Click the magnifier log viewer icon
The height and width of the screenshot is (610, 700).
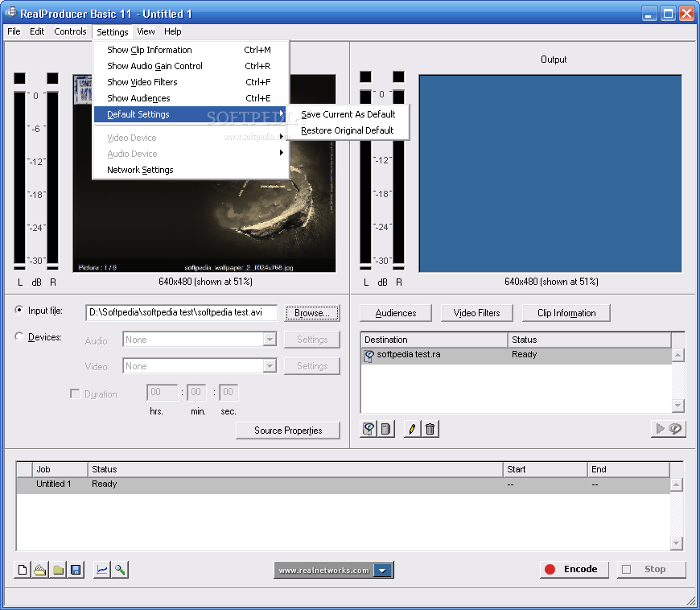(120, 570)
